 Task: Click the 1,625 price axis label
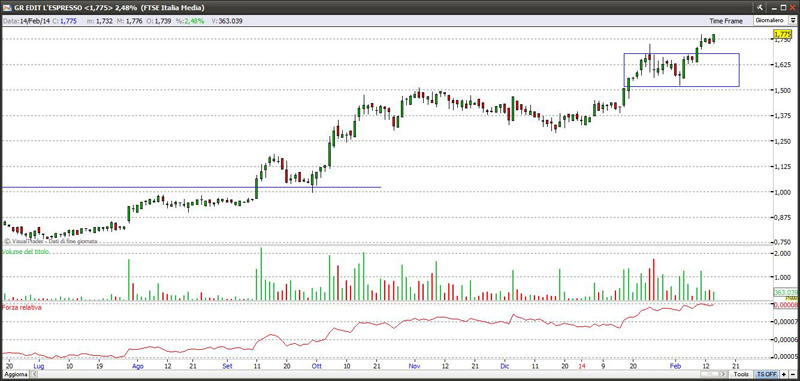tap(783, 65)
